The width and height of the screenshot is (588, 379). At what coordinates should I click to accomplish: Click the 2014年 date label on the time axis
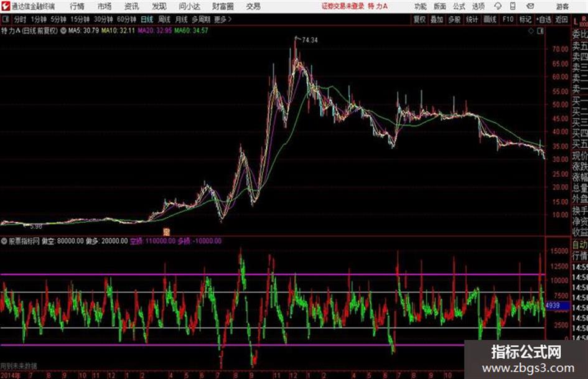(10, 375)
